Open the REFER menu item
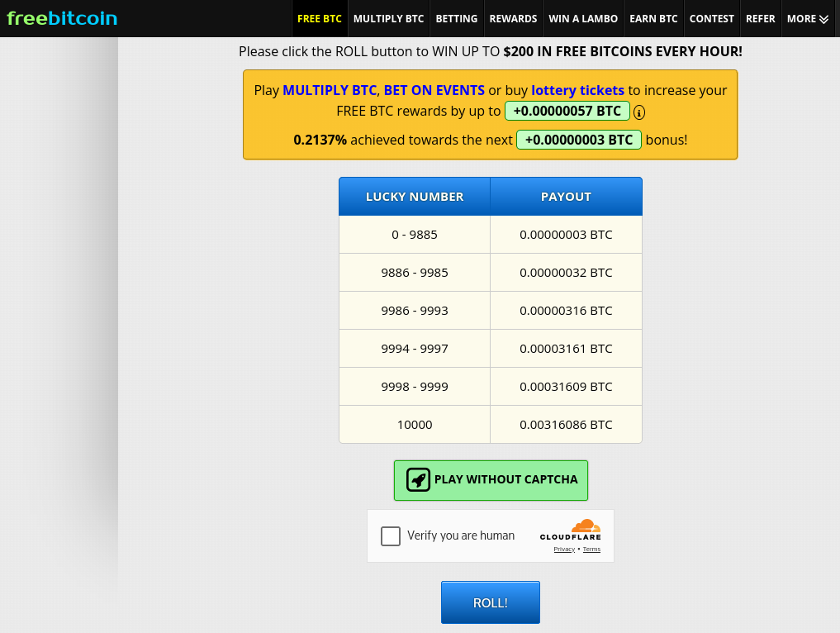Image resolution: width=840 pixels, height=633 pixels. [x=760, y=19]
